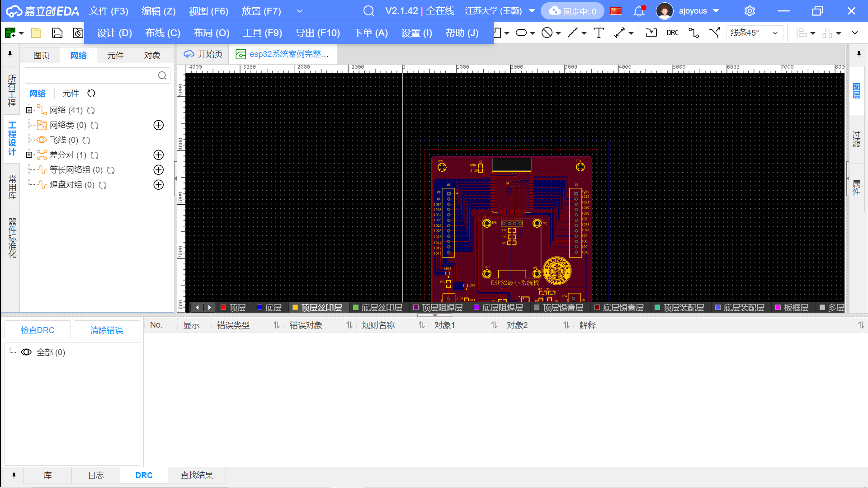Switch to the 元件 panel tab
This screenshot has height=488, width=868.
coord(115,55)
